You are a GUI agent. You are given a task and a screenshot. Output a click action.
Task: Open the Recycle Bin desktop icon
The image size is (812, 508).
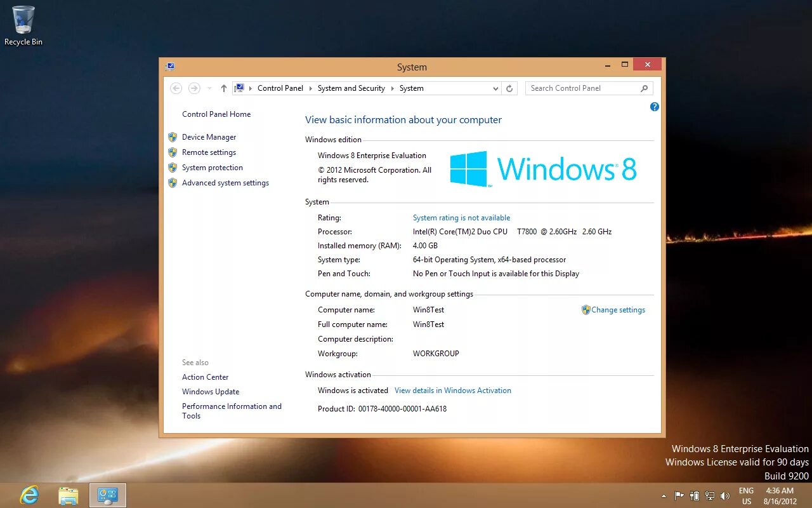[x=23, y=26]
